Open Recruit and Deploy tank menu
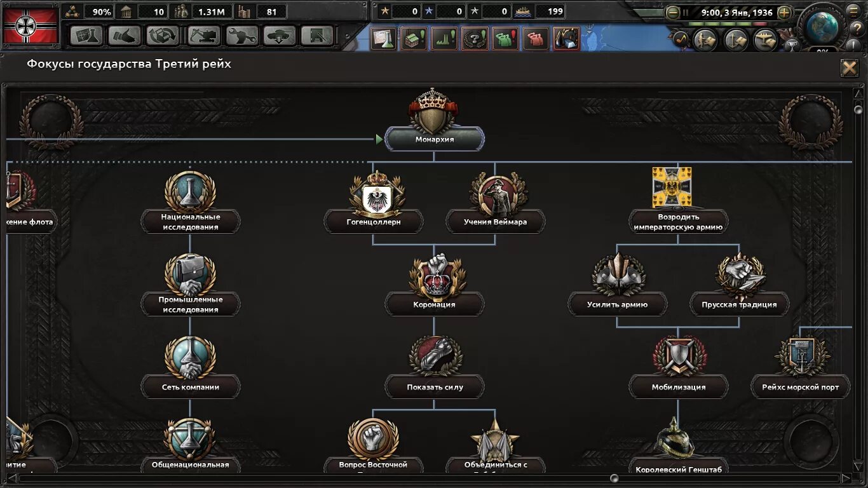 [280, 36]
